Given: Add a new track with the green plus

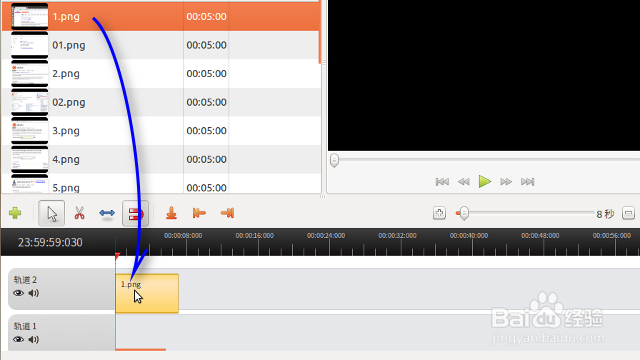Looking at the screenshot, I should (15, 213).
